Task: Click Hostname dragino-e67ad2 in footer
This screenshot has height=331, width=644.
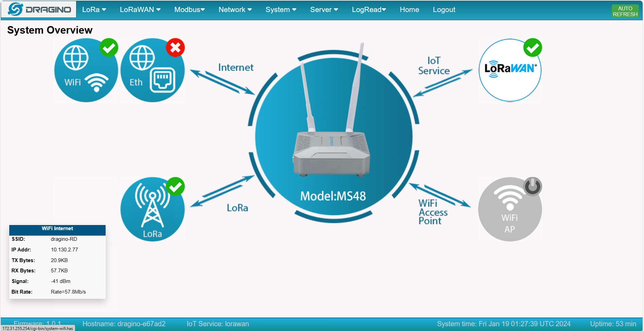Action: [x=124, y=324]
